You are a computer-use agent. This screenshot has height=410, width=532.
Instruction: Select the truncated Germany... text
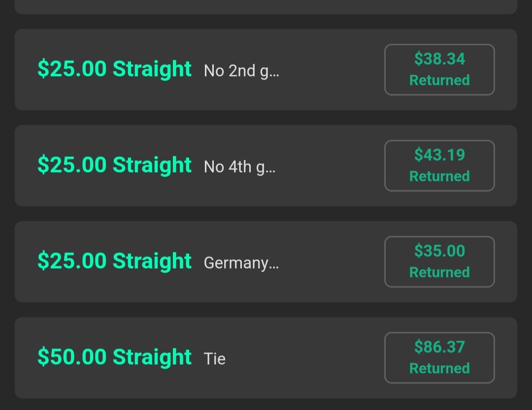coord(241,263)
